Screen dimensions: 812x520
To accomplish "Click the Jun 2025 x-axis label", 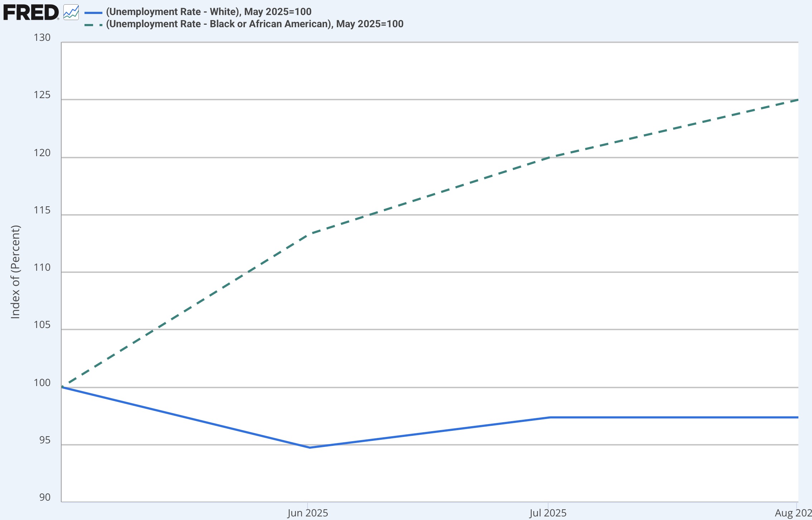I will [308, 513].
